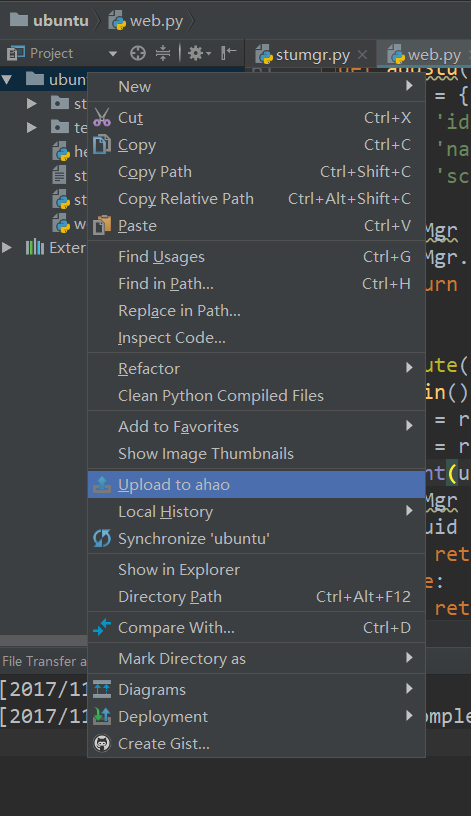Click the Paste clipboard icon
Image resolution: width=471 pixels, height=816 pixels.
pyautogui.click(x=101, y=225)
